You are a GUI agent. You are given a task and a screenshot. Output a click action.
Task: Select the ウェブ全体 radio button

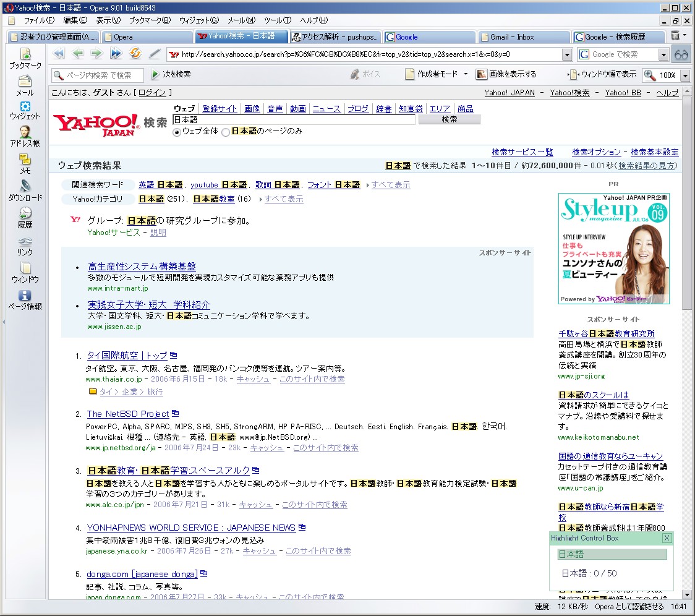pyautogui.click(x=177, y=132)
